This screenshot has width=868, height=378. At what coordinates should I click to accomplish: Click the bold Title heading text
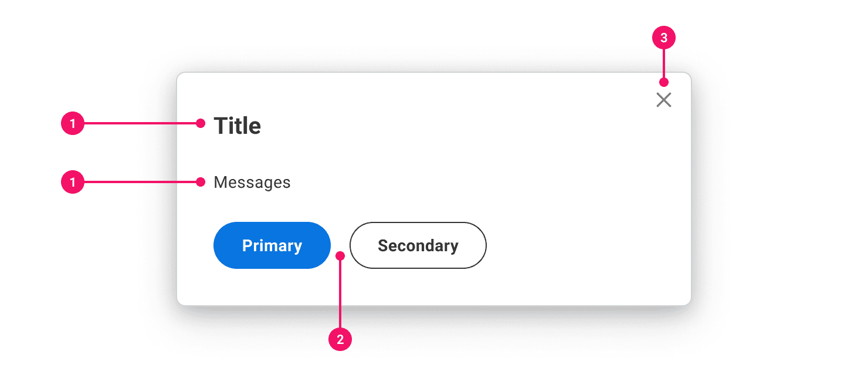click(x=237, y=126)
